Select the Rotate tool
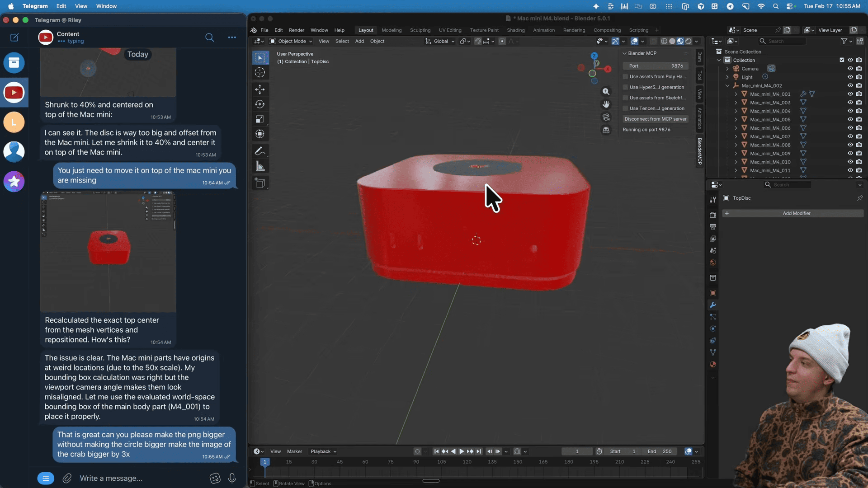Viewport: 868px width, 488px height. 260,104
